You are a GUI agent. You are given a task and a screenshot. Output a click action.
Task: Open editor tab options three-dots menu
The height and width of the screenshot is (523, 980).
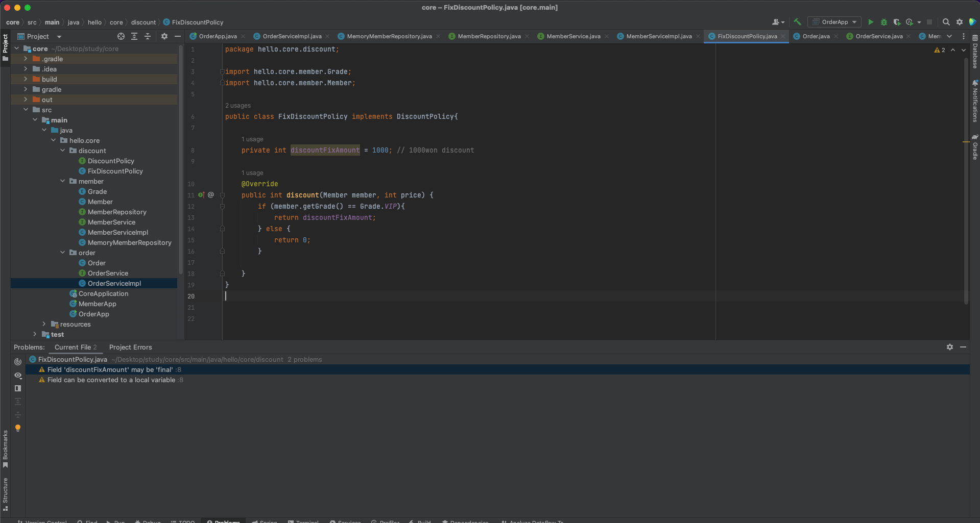[x=964, y=36]
